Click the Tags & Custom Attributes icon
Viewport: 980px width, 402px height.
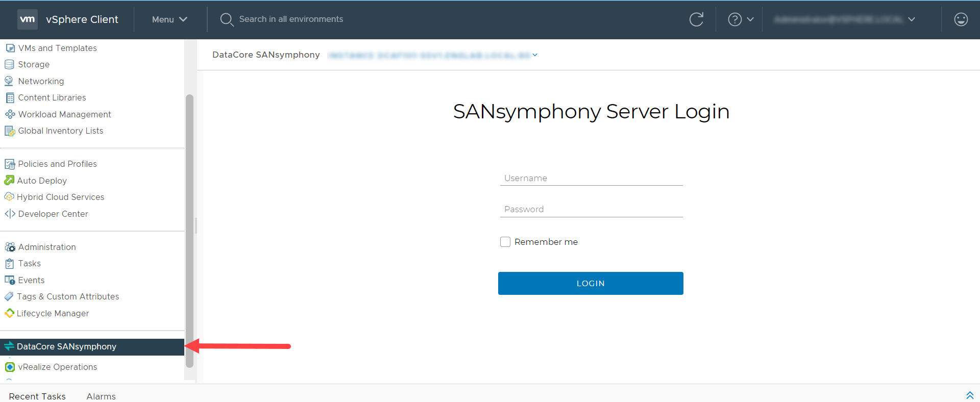[9, 296]
